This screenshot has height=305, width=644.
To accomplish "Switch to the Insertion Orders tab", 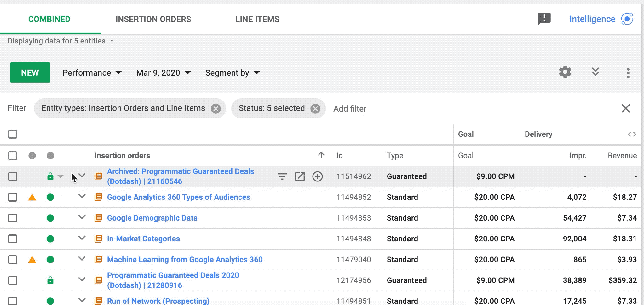I will tap(153, 19).
